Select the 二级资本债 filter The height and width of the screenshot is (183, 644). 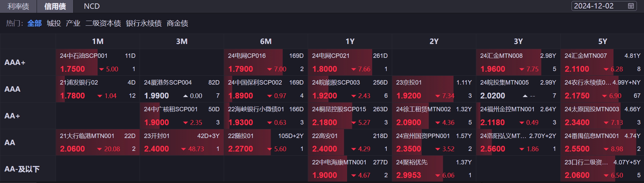coord(103,23)
